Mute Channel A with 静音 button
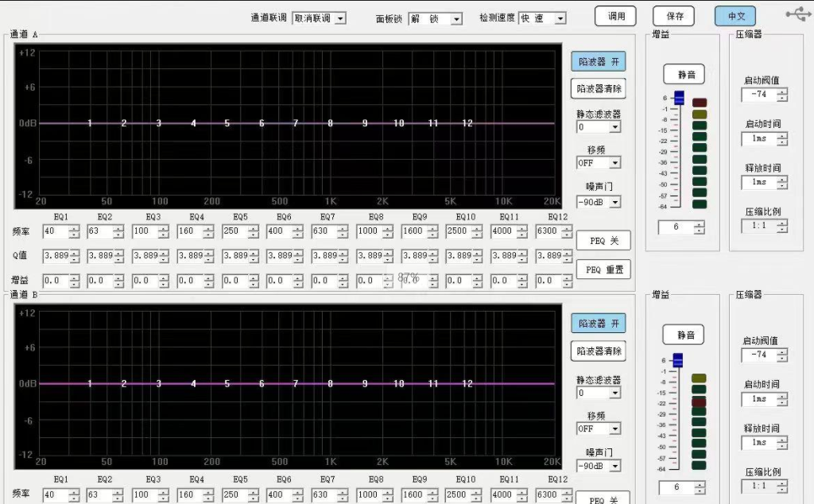The height and width of the screenshot is (504, 814). pyautogui.click(x=684, y=75)
